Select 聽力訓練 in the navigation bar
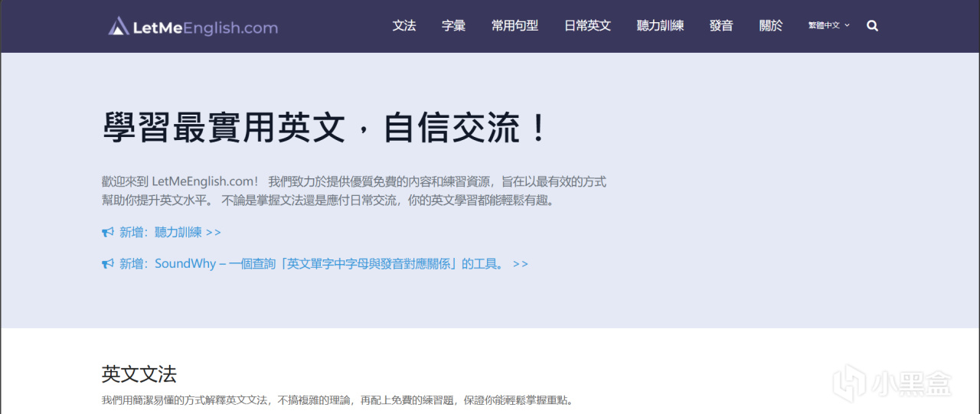This screenshot has height=414, width=980. [x=661, y=26]
